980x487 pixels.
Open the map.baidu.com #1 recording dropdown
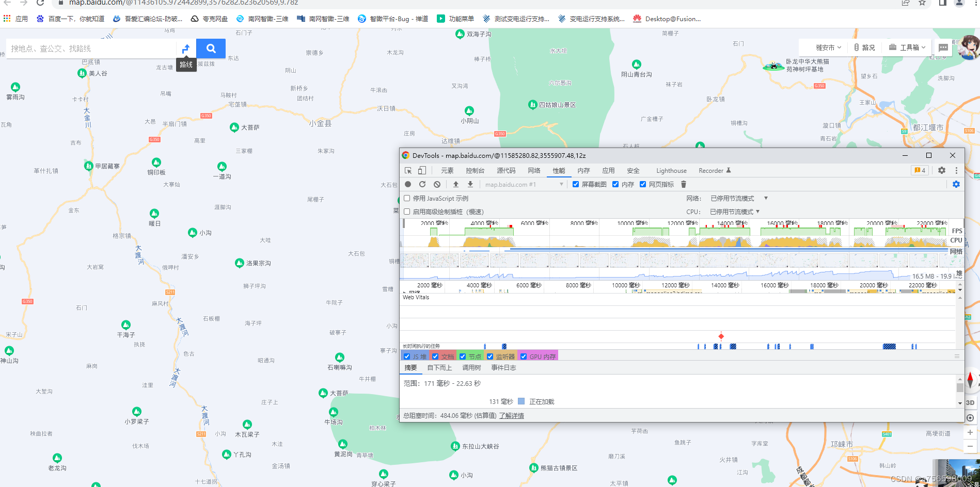click(x=524, y=184)
